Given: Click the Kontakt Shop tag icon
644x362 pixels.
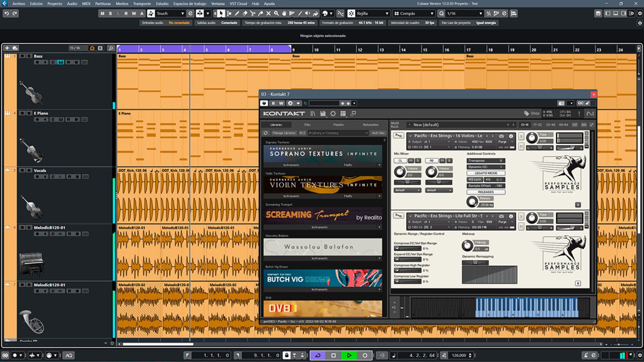Looking at the screenshot, I should click(526, 113).
